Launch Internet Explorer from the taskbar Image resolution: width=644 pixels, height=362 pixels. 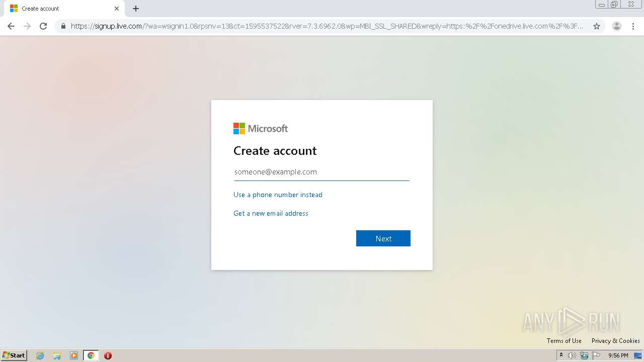(x=40, y=355)
